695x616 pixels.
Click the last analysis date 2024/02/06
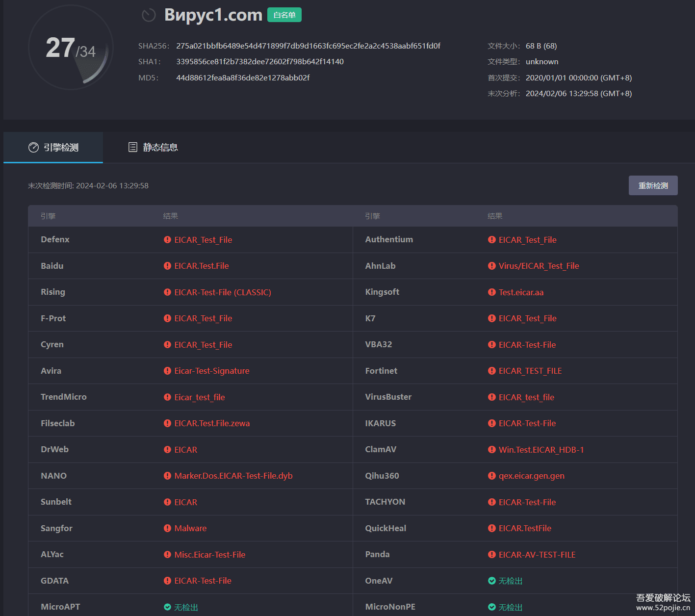pyautogui.click(x=579, y=94)
